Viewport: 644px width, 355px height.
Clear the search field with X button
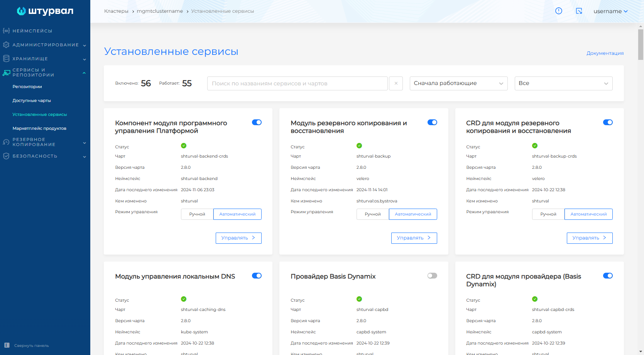[x=396, y=83]
